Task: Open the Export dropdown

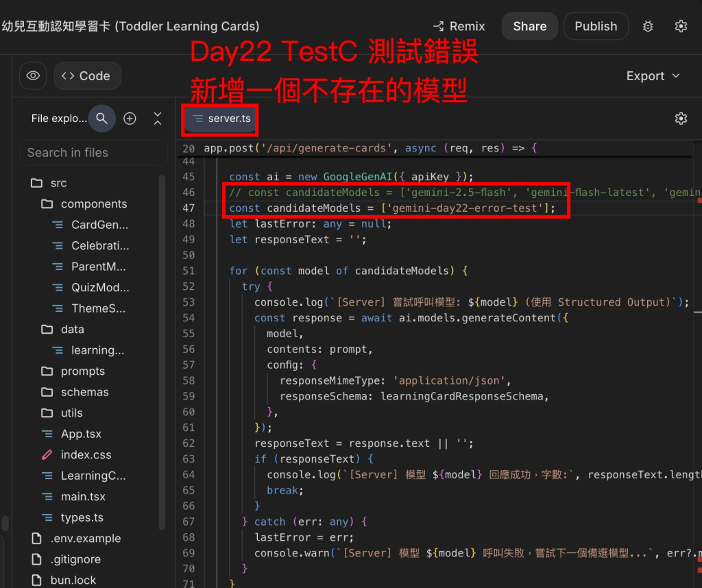Action: pos(653,76)
